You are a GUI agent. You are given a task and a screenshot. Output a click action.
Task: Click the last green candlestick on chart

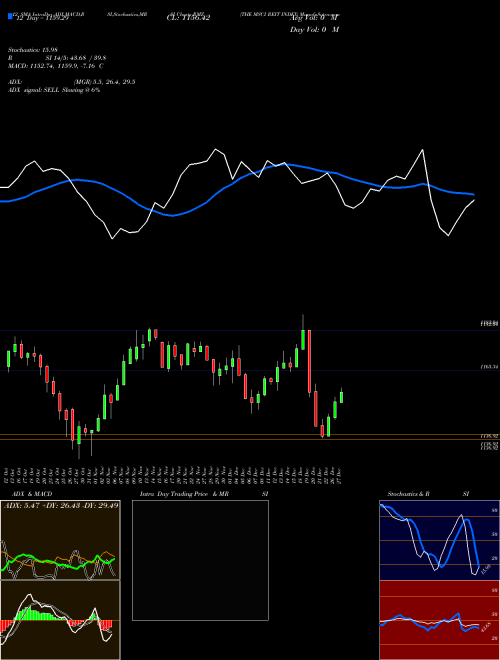point(341,397)
